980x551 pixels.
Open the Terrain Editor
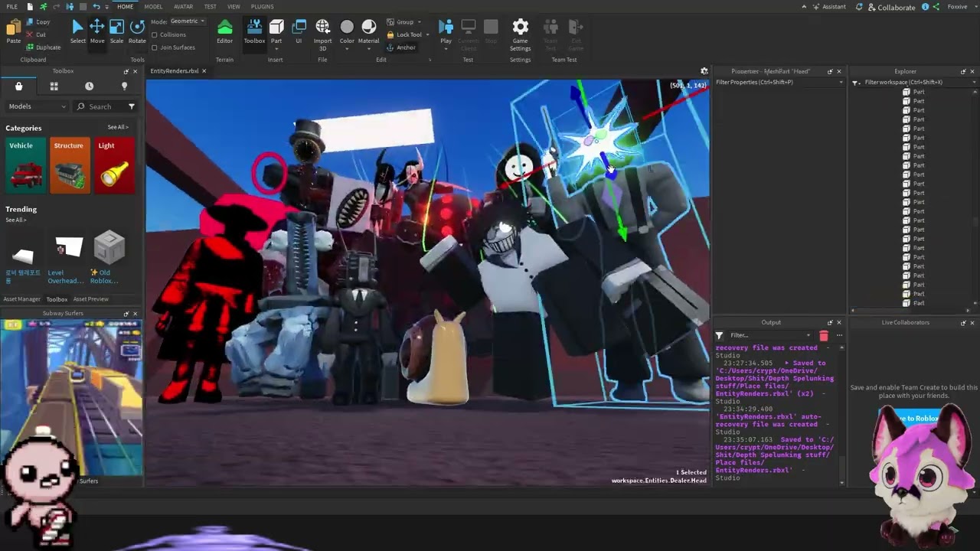click(224, 31)
